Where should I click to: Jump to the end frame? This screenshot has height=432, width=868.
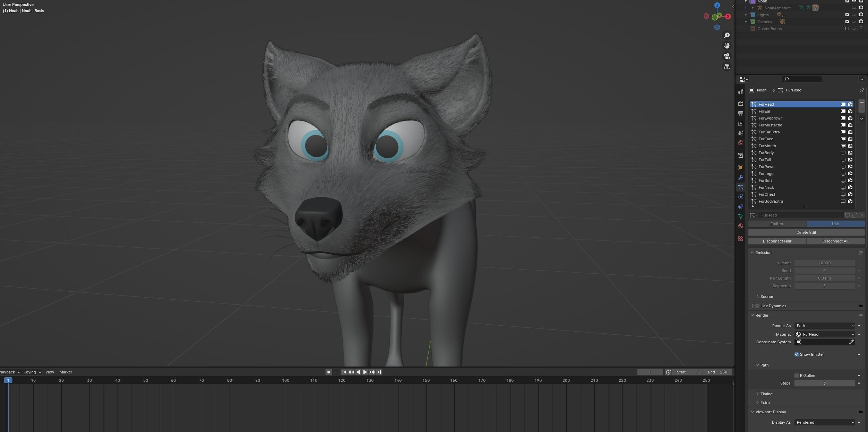379,372
